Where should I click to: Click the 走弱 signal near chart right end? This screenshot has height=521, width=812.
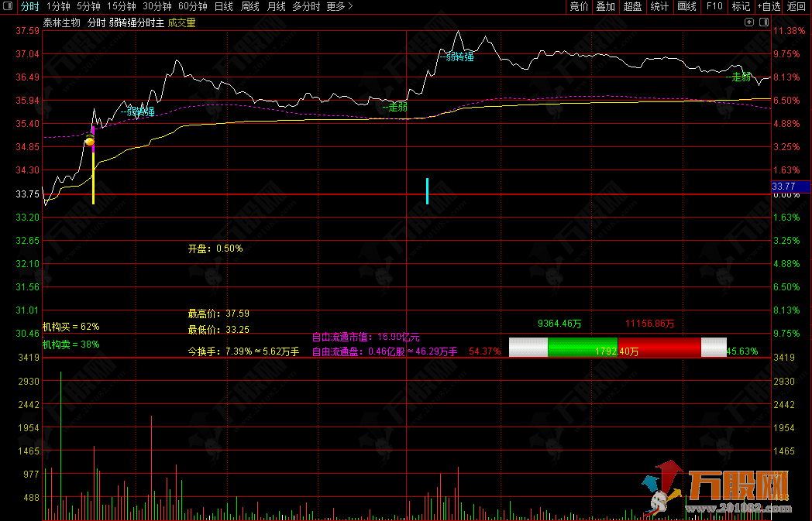738,77
